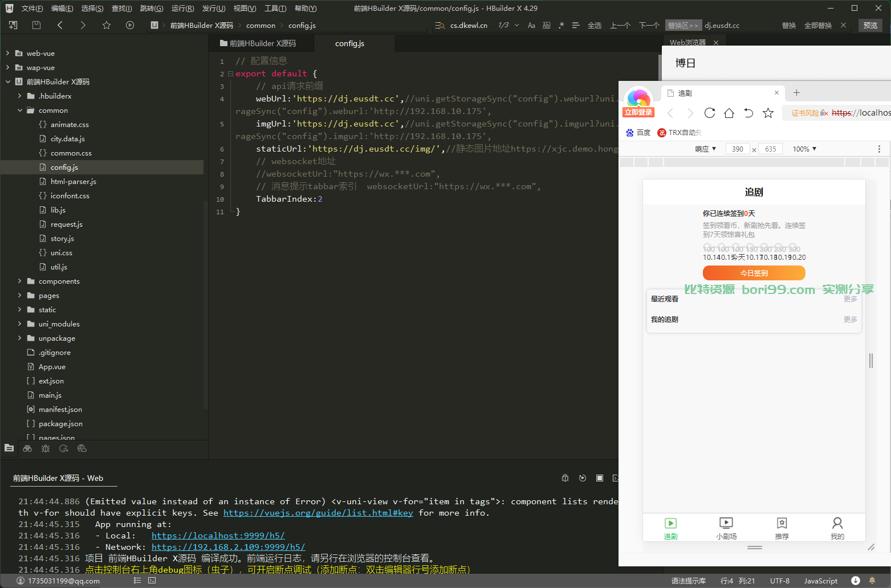
Task: Click the console stop square icon
Action: [x=600, y=478]
